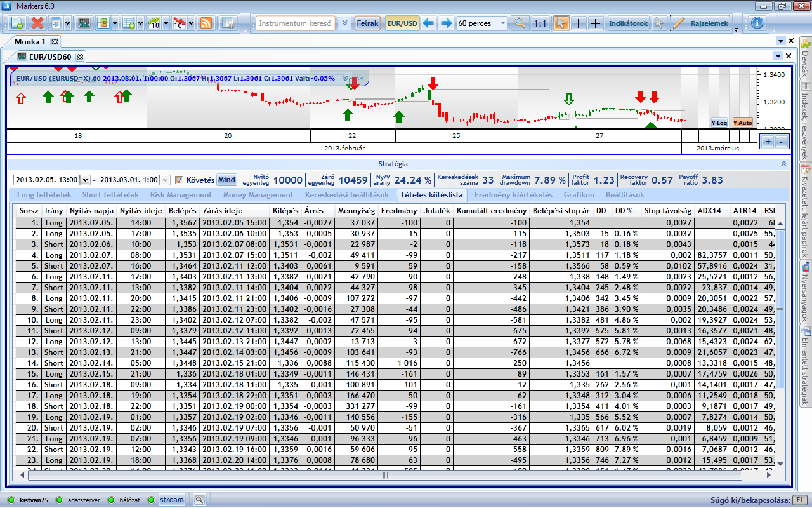
Task: Click the green-orange list icon
Action: click(103, 23)
